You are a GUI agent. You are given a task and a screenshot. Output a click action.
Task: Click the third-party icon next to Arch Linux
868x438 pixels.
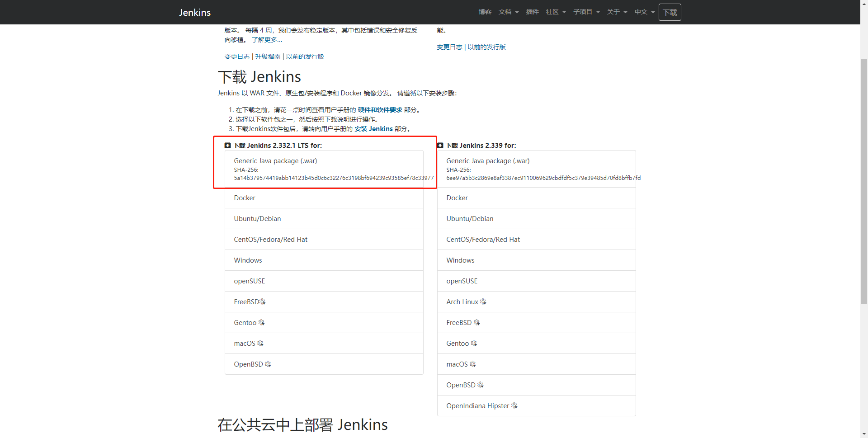[x=483, y=301]
